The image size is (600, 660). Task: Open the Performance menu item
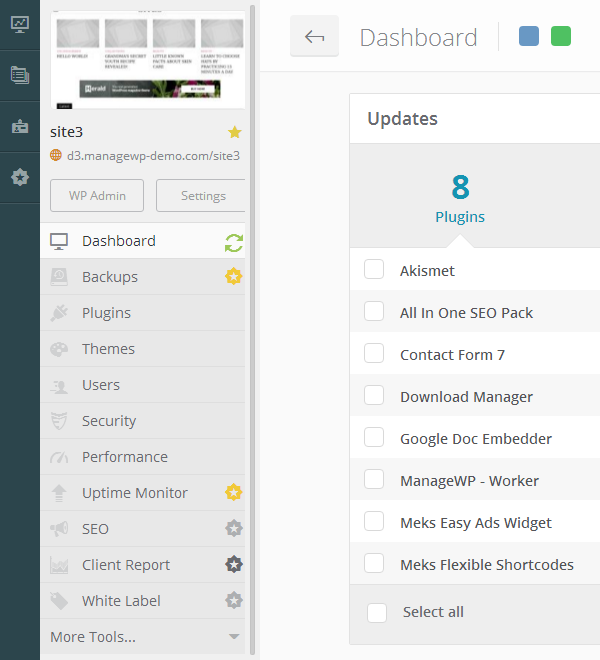point(143,457)
